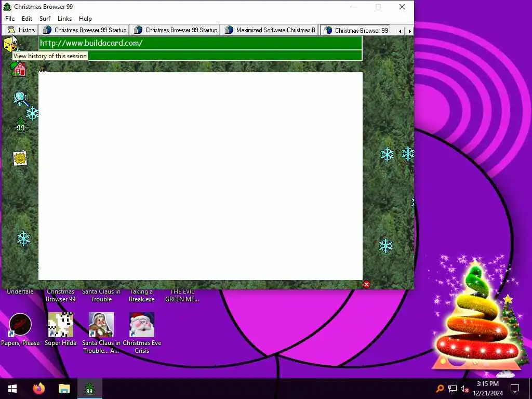Click Christmas Browser 99 taskbar button

(x=89, y=389)
